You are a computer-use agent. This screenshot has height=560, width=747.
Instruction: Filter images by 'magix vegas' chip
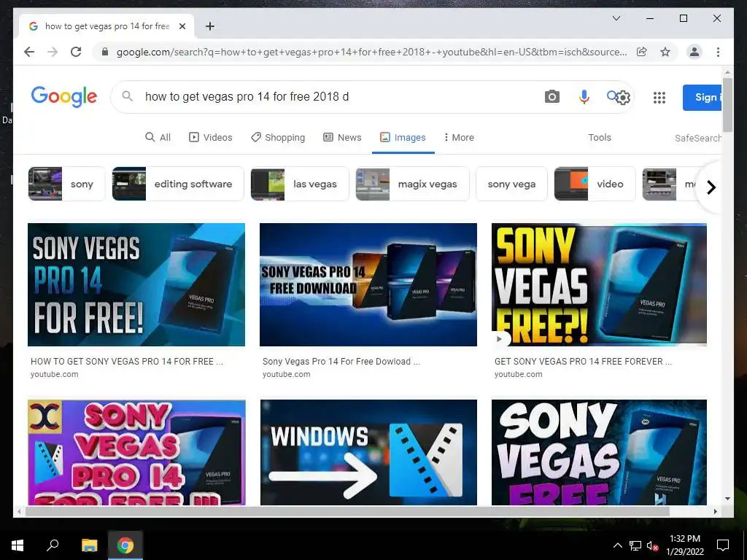(x=412, y=184)
